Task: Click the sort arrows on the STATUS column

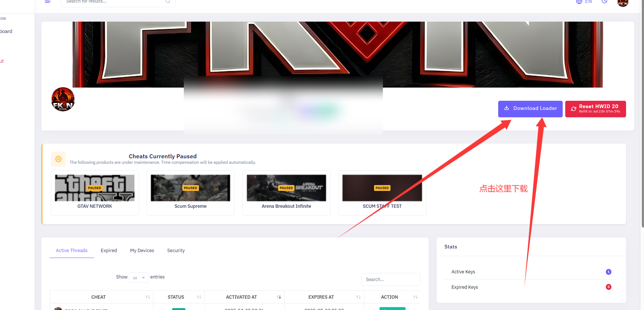Action: pos(199,297)
